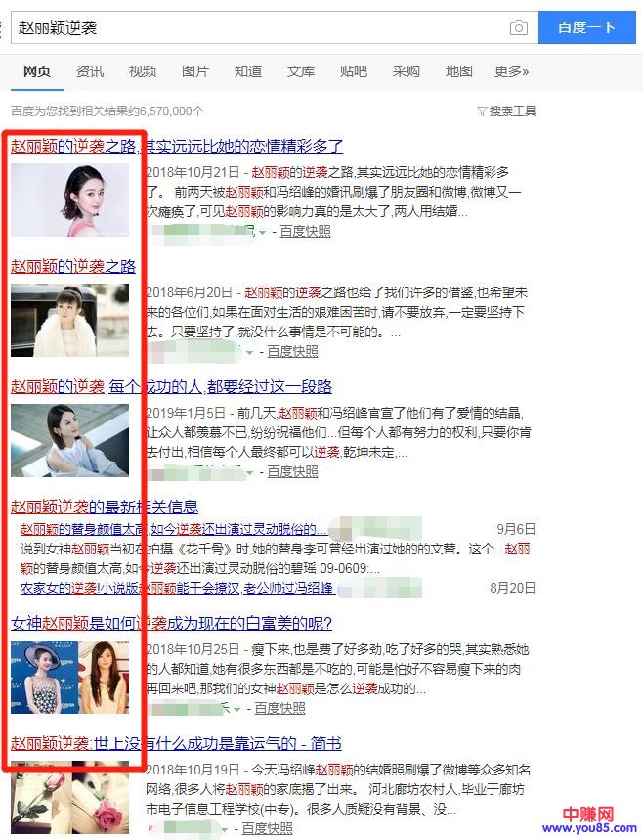Expand the arrow beside the first result's 百度快照

point(262,232)
